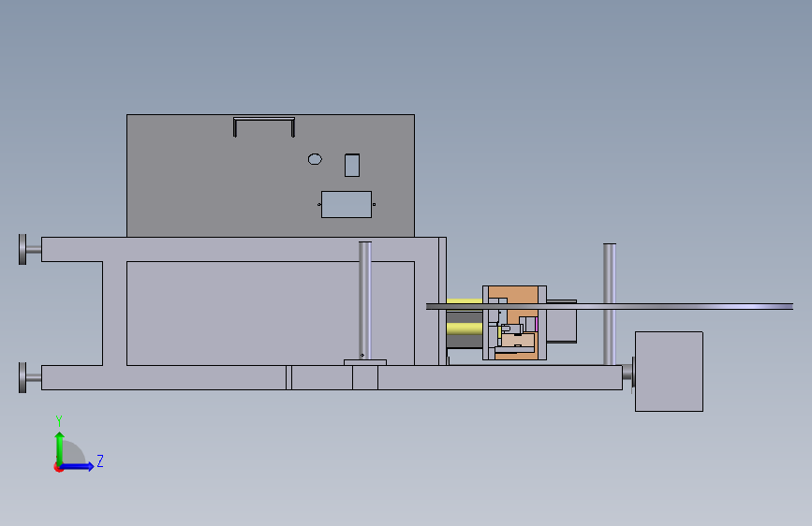The height and width of the screenshot is (526, 812).
Task: Select the vertical rod inside the frame
Action: 365,300
